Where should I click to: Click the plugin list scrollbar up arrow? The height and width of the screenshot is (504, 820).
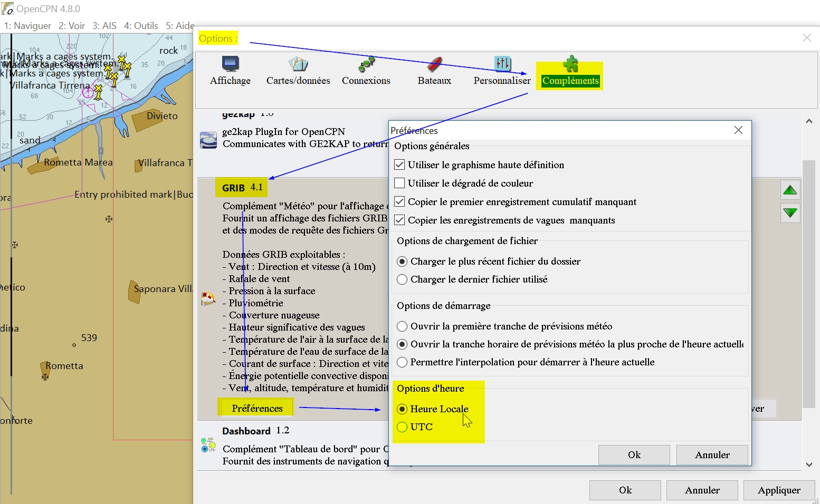click(809, 121)
